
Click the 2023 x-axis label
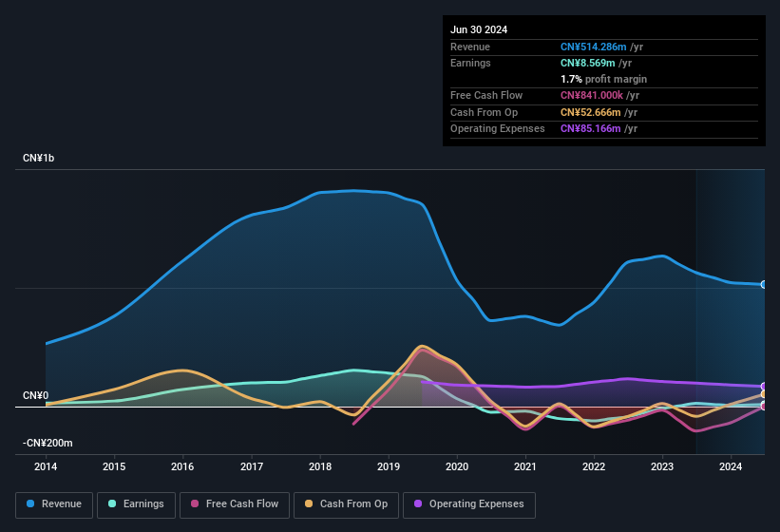pos(662,466)
